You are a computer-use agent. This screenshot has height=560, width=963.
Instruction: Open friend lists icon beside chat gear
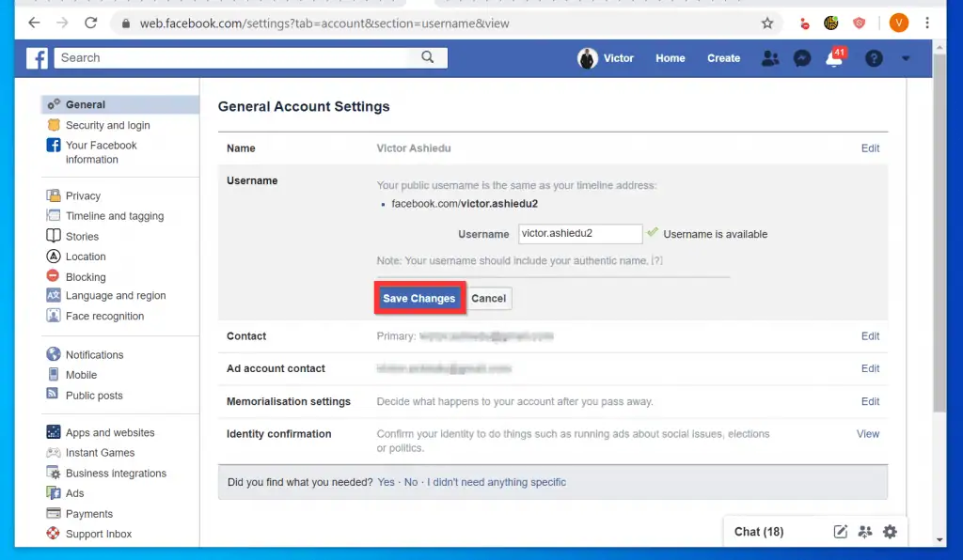864,531
